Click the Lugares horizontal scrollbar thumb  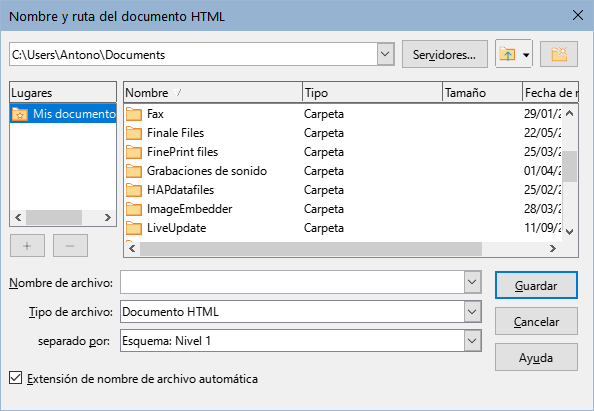pos(54,217)
